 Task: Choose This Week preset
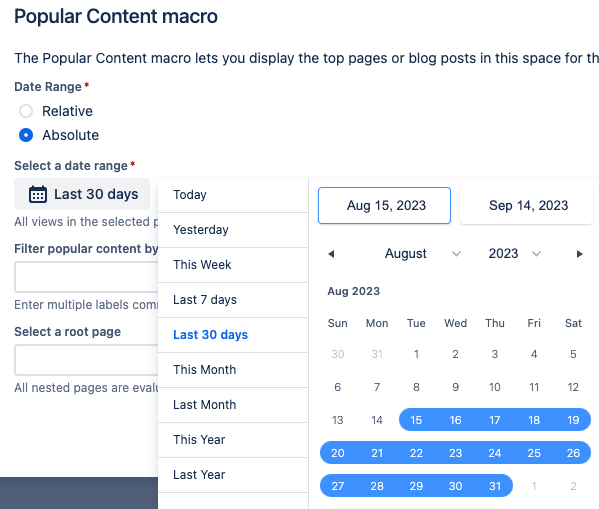(233, 265)
